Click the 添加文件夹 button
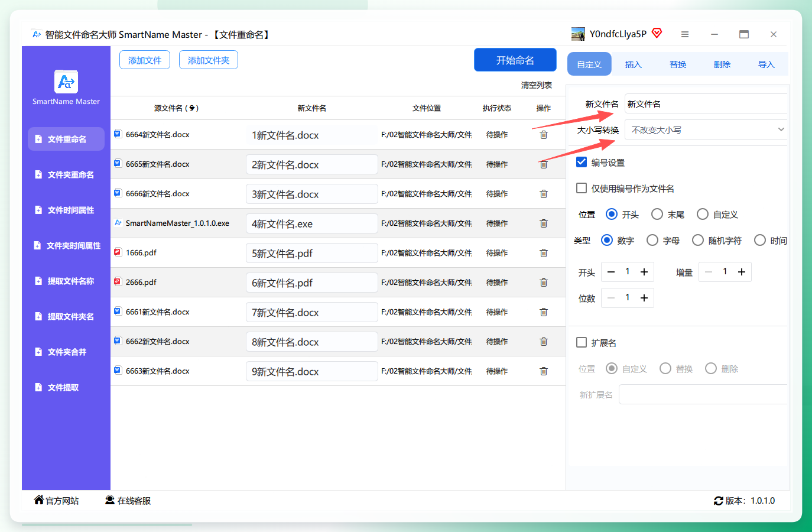812x532 pixels. point(209,60)
